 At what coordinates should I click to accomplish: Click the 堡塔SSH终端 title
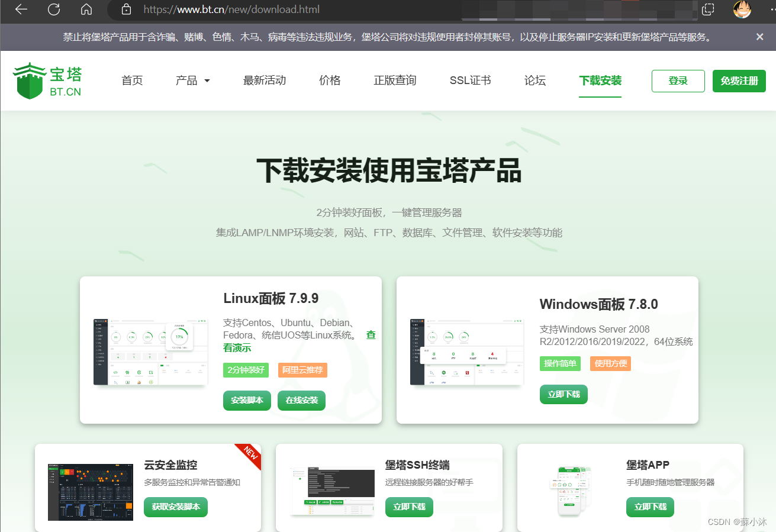pos(417,465)
